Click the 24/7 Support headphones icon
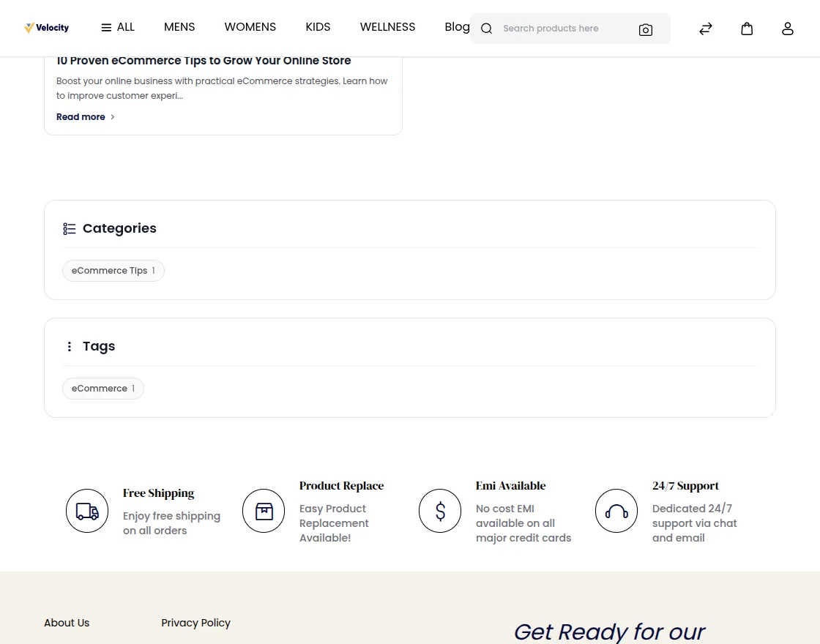Screen dimensions: 820x644 (x=616, y=511)
